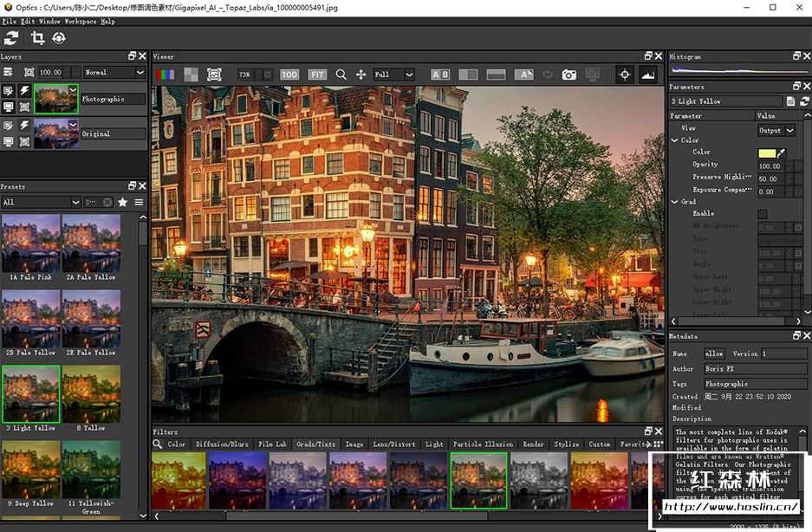The height and width of the screenshot is (532, 812).
Task: Open the Workspace menu
Action: (x=80, y=21)
